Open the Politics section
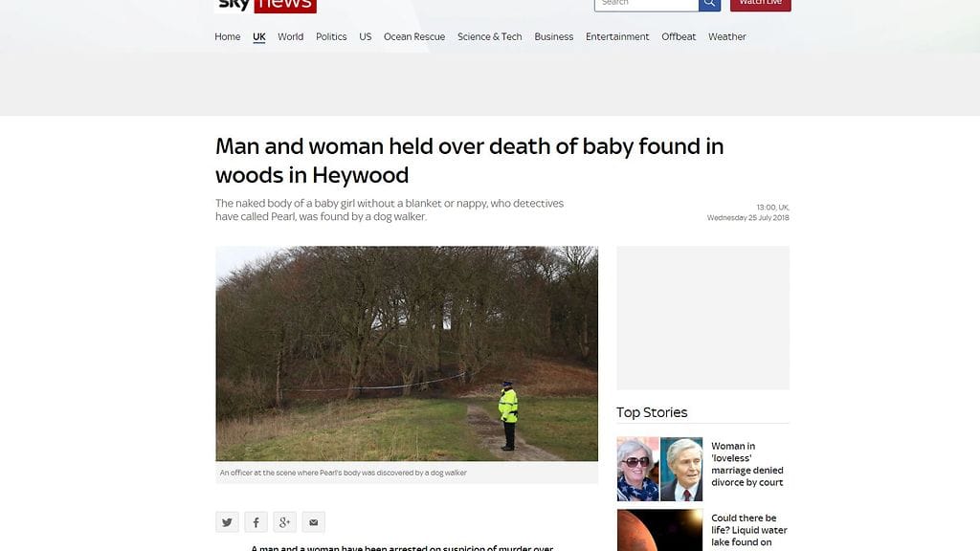 pyautogui.click(x=331, y=37)
